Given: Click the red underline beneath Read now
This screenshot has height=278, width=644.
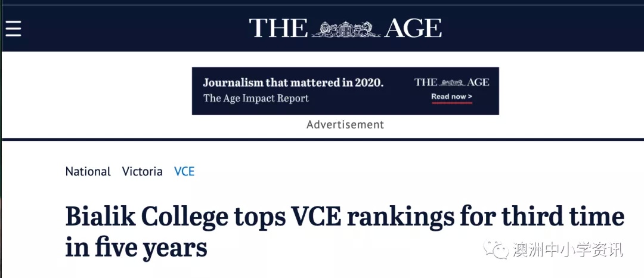Looking at the screenshot, I should pos(452,103).
